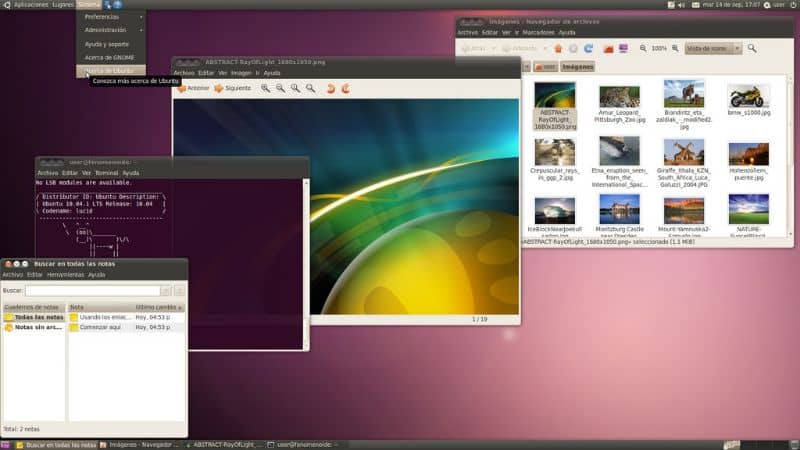The height and width of the screenshot is (450, 800).
Task: Click the help icon in top panel
Action: pos(117,5)
